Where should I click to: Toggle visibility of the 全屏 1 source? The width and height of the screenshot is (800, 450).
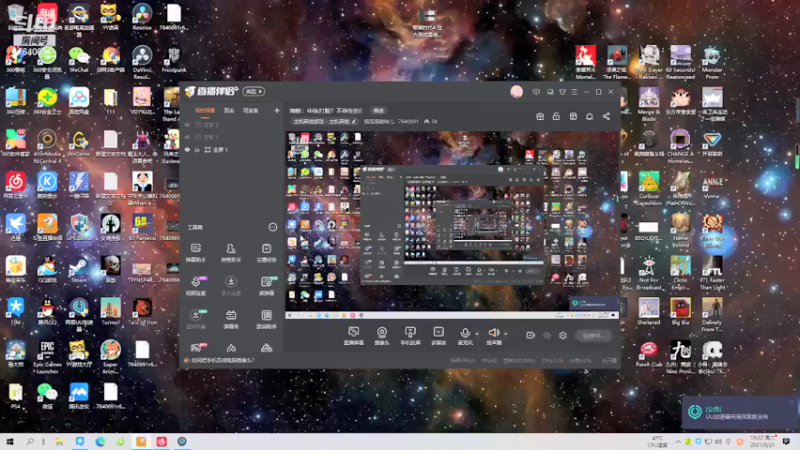click(x=187, y=149)
